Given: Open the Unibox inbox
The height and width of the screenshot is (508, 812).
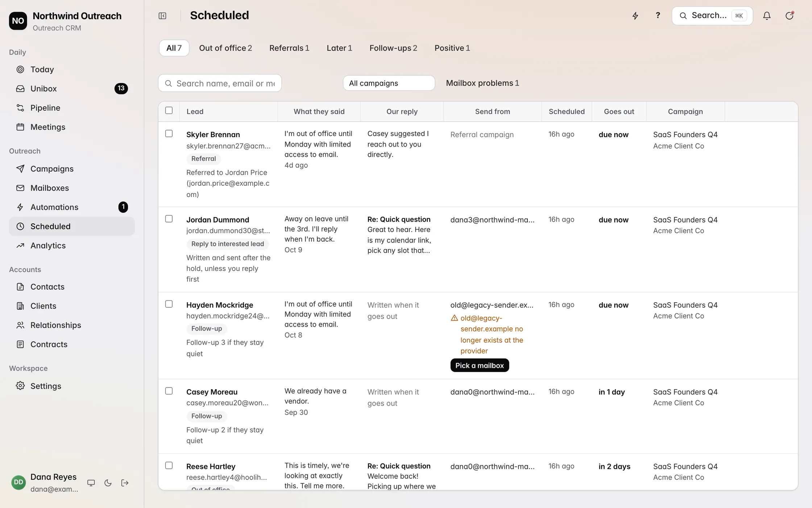Looking at the screenshot, I should pos(72,89).
